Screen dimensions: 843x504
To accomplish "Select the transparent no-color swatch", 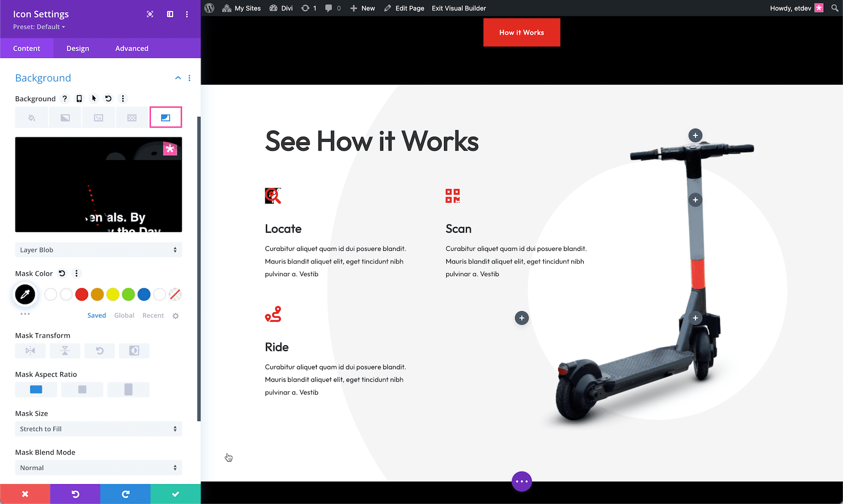I will (175, 294).
